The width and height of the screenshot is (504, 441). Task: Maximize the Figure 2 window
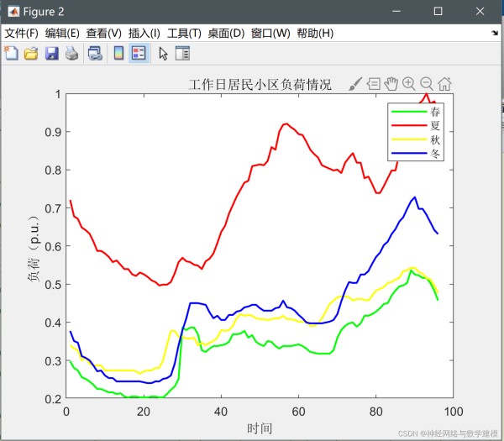[438, 11]
